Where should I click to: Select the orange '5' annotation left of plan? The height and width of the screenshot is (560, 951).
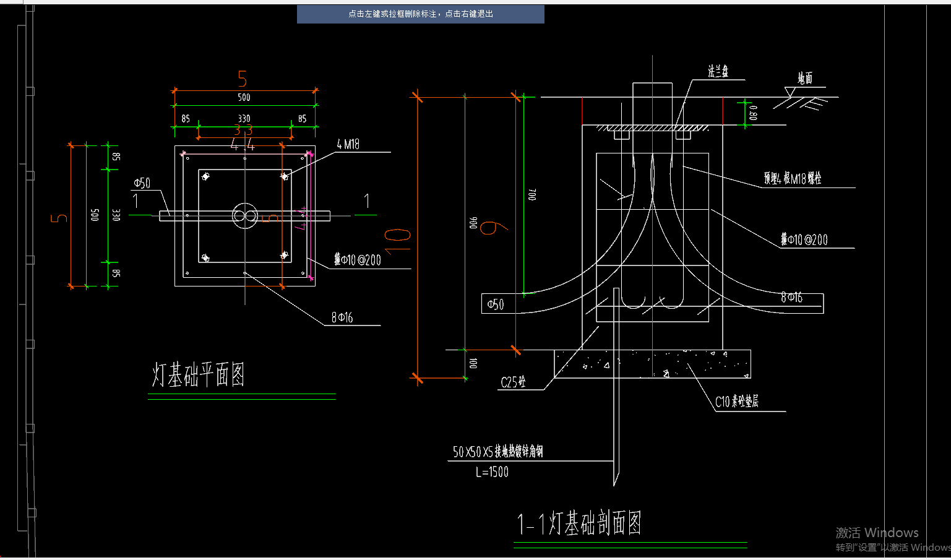tap(59, 218)
